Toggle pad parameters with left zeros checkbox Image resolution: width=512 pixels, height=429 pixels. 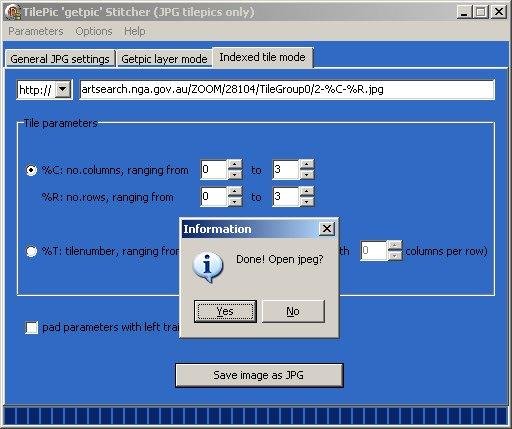(32, 327)
